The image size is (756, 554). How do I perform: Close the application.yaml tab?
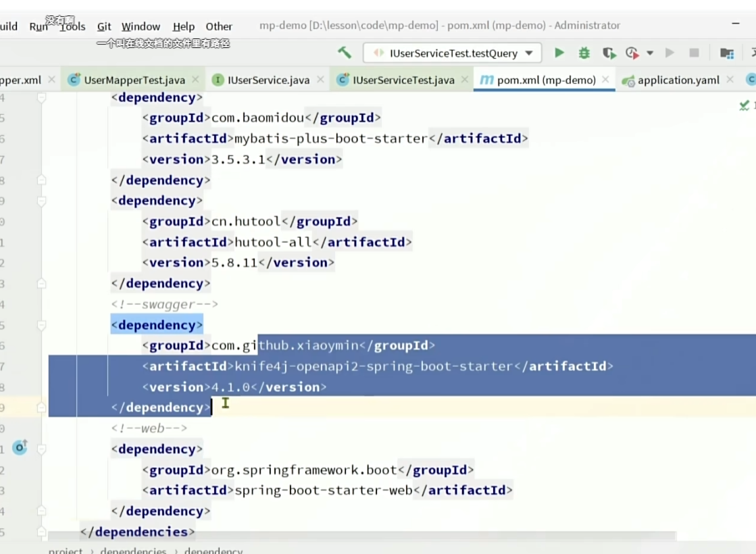730,80
